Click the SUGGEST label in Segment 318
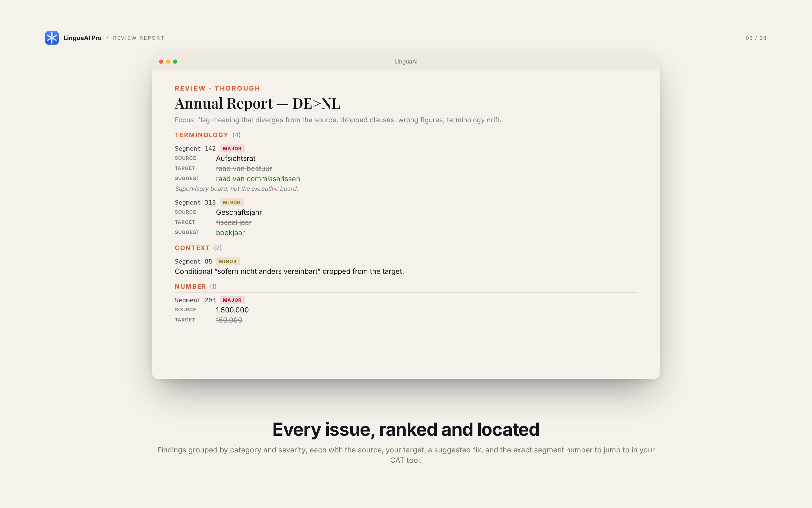Screen dimensions: 812x508 pyautogui.click(x=187, y=233)
